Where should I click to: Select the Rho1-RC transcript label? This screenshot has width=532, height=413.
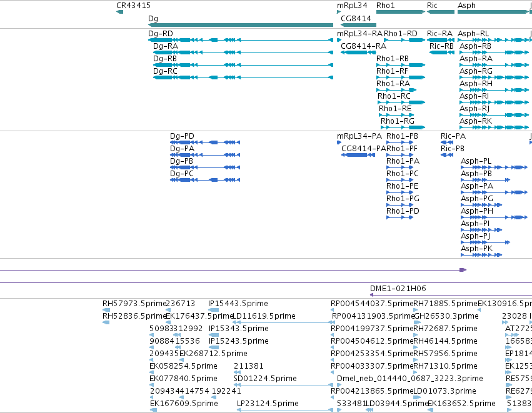pos(394,96)
